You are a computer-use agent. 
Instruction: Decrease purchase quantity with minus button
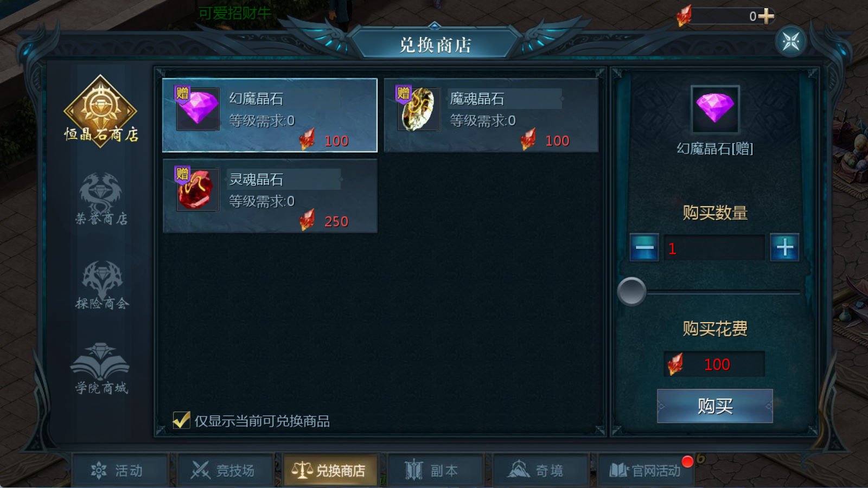pyautogui.click(x=644, y=248)
